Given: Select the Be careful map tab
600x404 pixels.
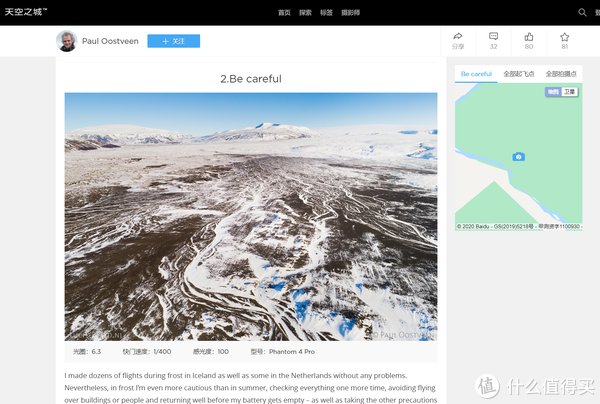Looking at the screenshot, I should click(x=476, y=74).
